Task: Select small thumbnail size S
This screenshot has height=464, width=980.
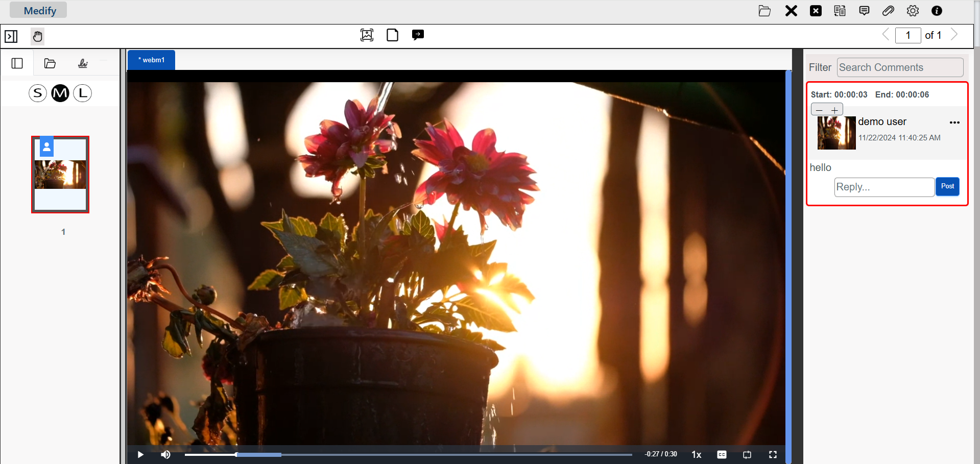Action: 38,93
